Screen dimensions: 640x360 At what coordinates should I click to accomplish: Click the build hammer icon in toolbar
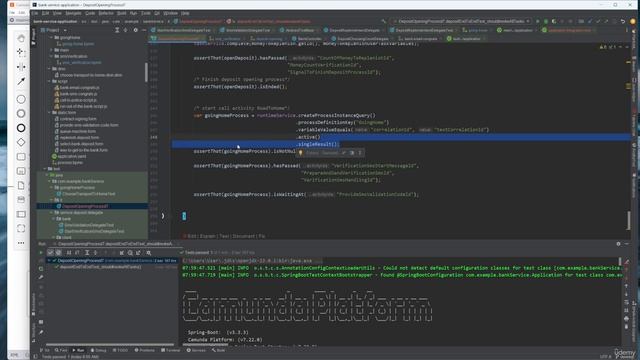pos(383,21)
